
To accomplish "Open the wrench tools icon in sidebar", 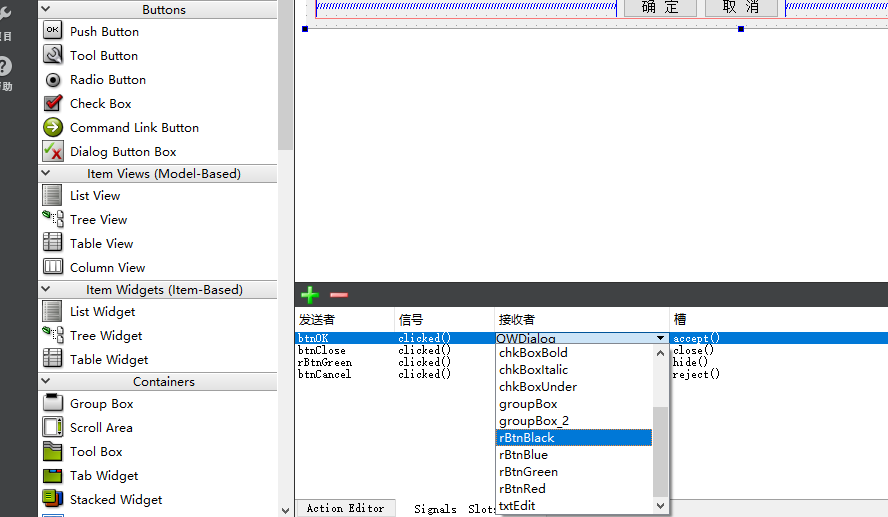I will click(x=5, y=12).
